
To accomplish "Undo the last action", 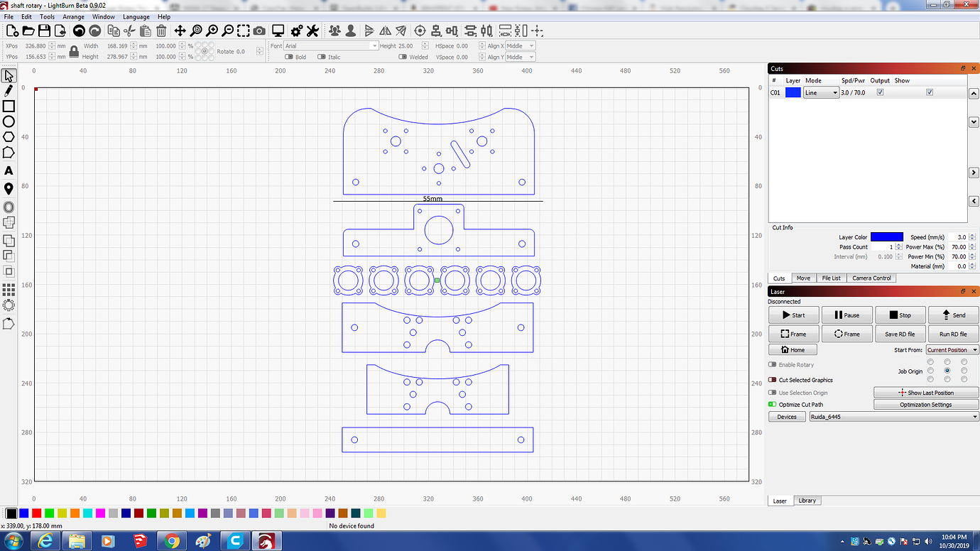I will coord(77,31).
